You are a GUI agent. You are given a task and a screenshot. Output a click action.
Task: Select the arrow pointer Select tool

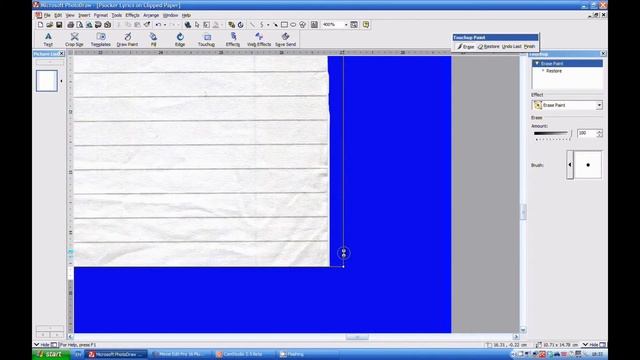pos(197,25)
